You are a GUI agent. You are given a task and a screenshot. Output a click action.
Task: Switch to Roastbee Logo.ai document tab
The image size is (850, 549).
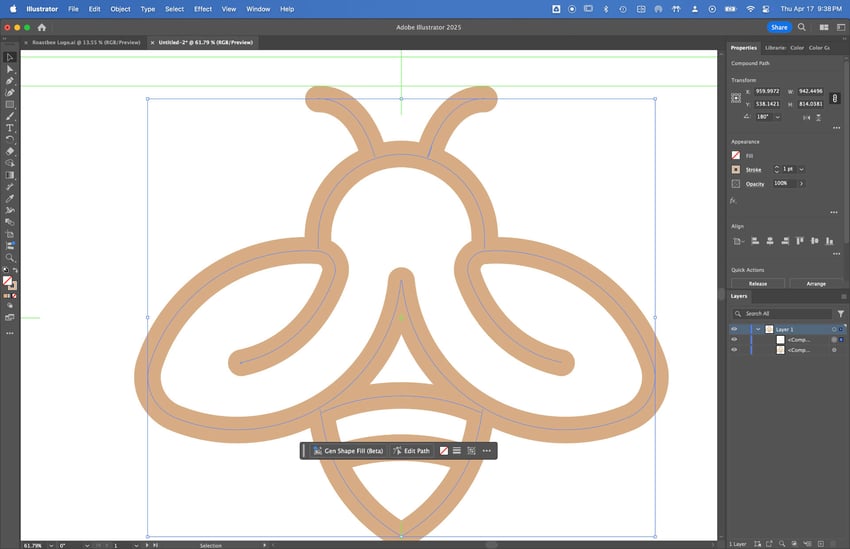(x=86, y=42)
